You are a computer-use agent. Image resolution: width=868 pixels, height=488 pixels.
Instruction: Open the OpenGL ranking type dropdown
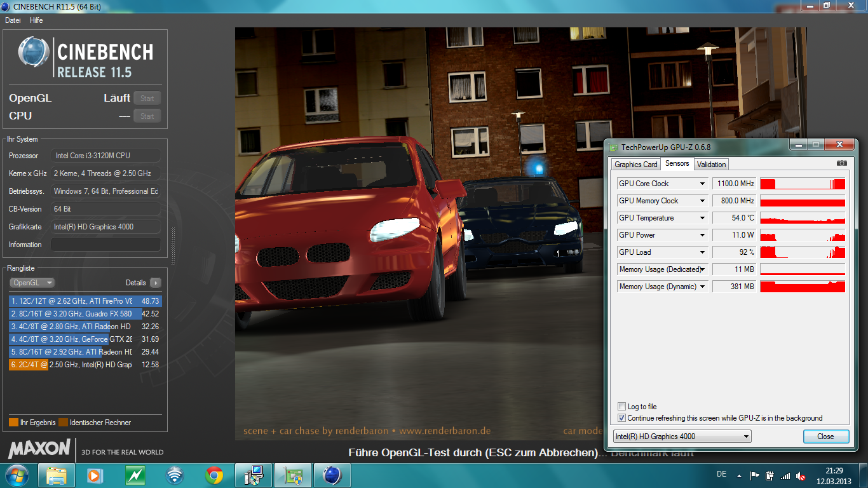32,283
